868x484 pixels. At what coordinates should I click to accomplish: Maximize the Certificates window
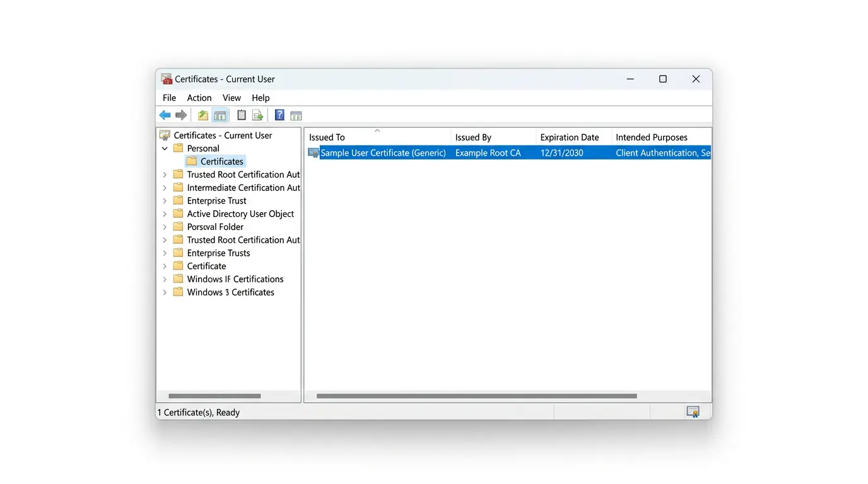point(663,79)
